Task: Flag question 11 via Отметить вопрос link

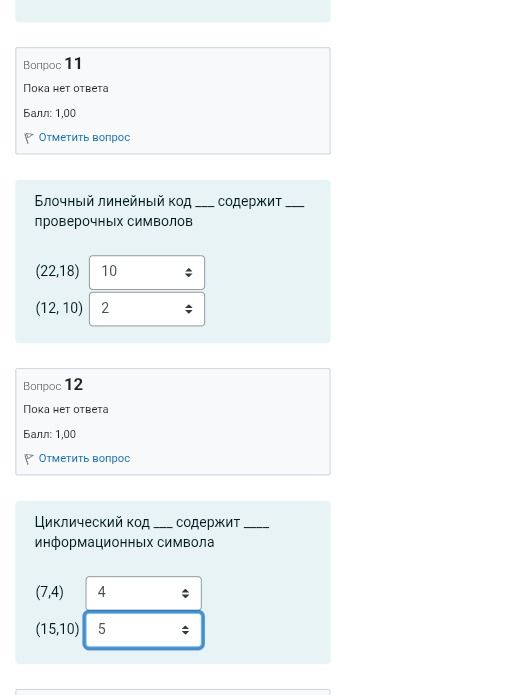Action: [84, 137]
